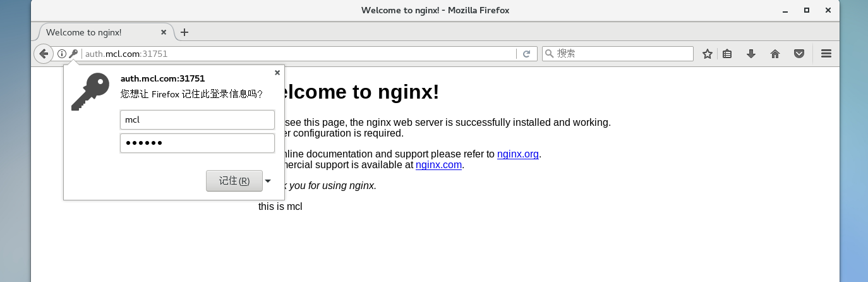Expand the dropdown arrow beside 记住 button

268,181
